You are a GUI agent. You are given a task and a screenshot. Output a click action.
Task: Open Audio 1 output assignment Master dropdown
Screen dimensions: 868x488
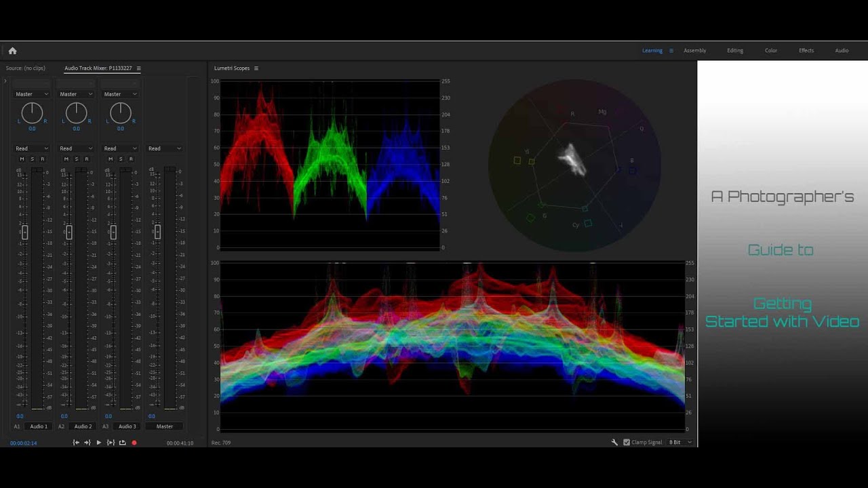click(32, 94)
